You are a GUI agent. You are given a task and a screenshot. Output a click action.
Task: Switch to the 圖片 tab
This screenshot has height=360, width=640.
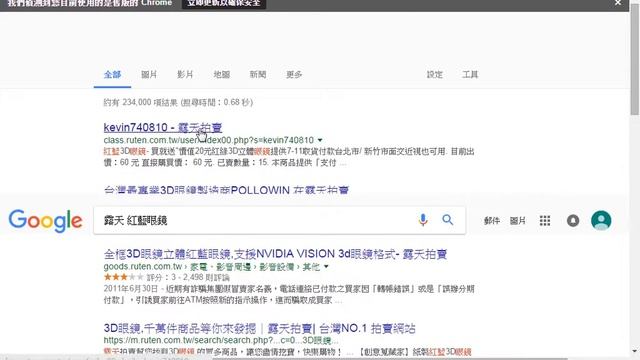(149, 74)
